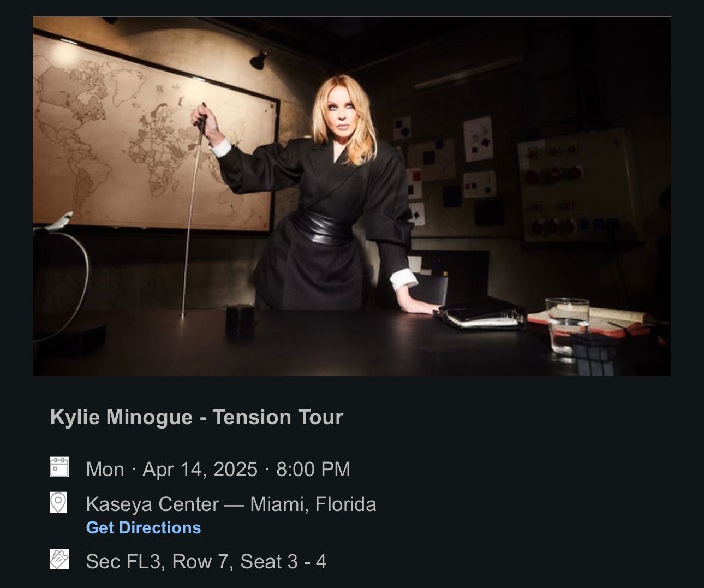Click the ticket icon beside seat info
The image size is (704, 588).
pos(59,560)
